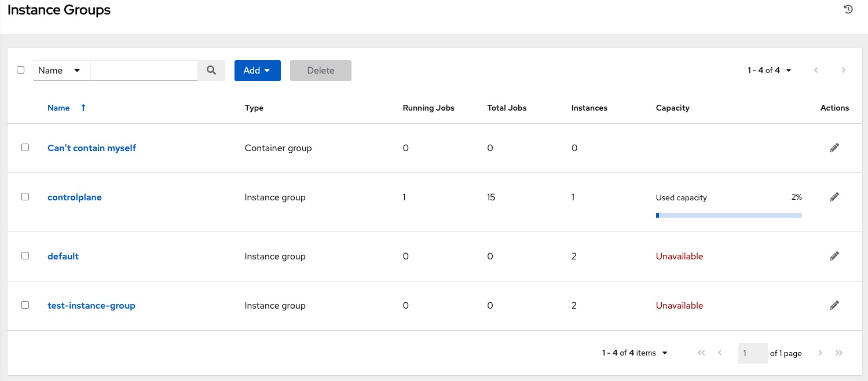Edit the default instance group
The height and width of the screenshot is (381, 868).
834,255
